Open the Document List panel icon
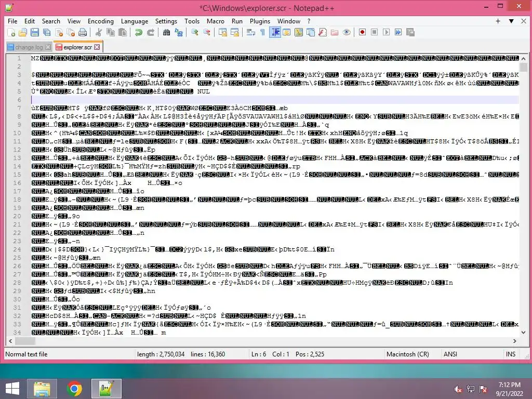This screenshot has width=532, height=399. [311, 32]
